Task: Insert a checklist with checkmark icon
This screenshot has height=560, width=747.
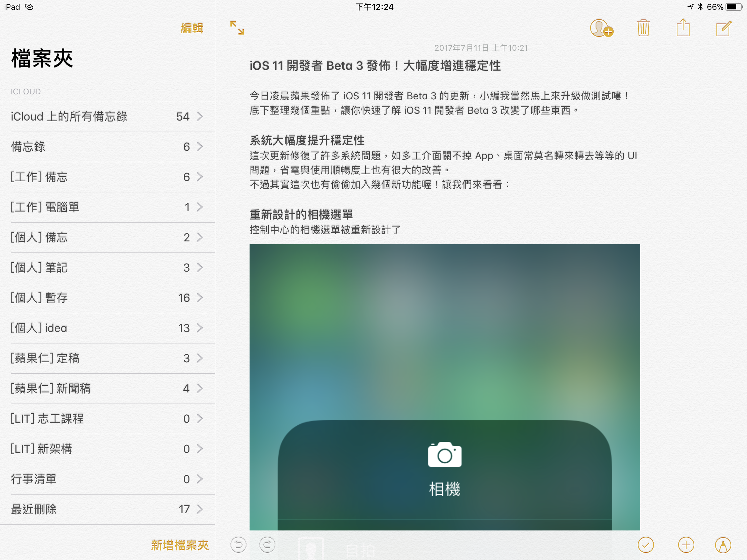Action: click(x=646, y=545)
